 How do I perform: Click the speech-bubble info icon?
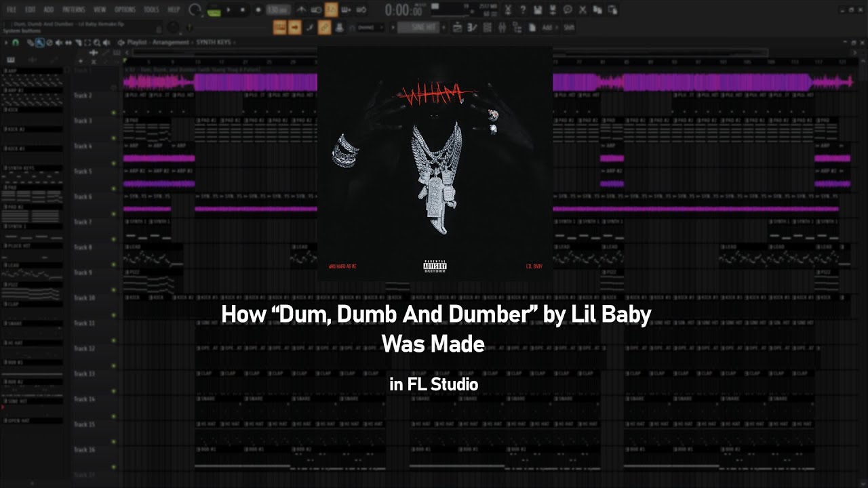tap(568, 10)
